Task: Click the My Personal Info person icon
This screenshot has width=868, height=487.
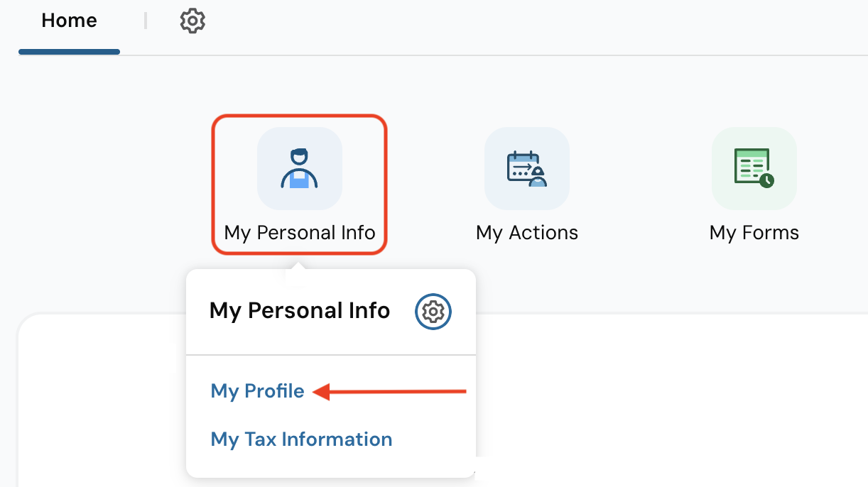Action: tap(299, 169)
